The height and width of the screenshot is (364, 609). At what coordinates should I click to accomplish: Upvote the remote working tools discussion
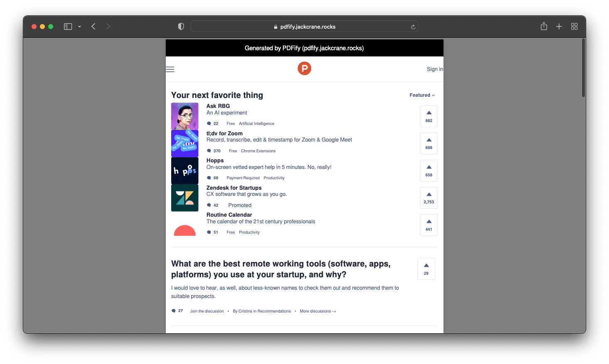426,269
